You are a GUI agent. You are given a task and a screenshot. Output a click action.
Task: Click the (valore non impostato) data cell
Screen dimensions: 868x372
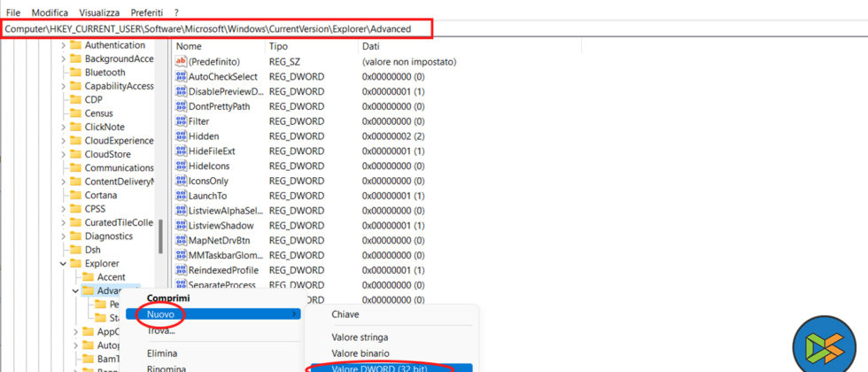409,61
